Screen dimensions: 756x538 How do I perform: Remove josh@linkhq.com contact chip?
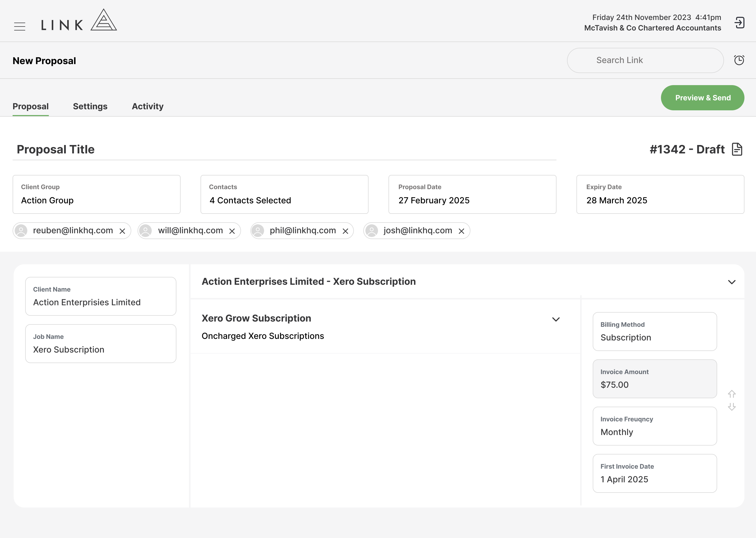coord(461,231)
